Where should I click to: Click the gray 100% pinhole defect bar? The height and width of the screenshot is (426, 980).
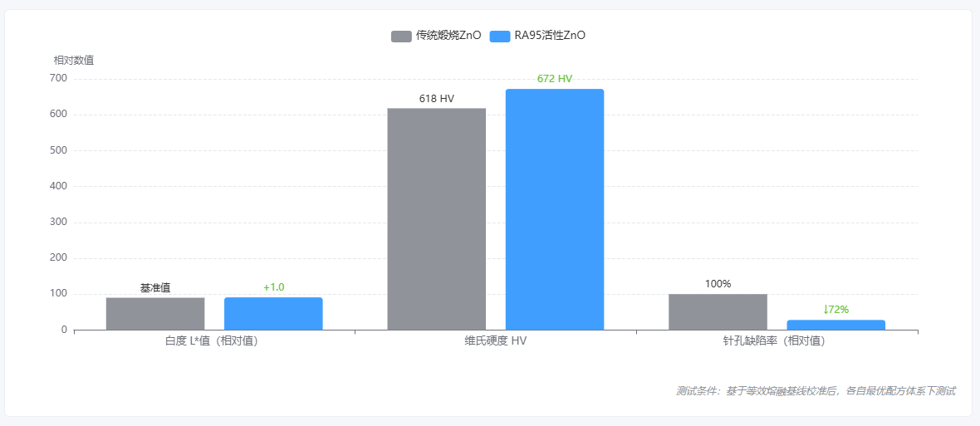(718, 311)
